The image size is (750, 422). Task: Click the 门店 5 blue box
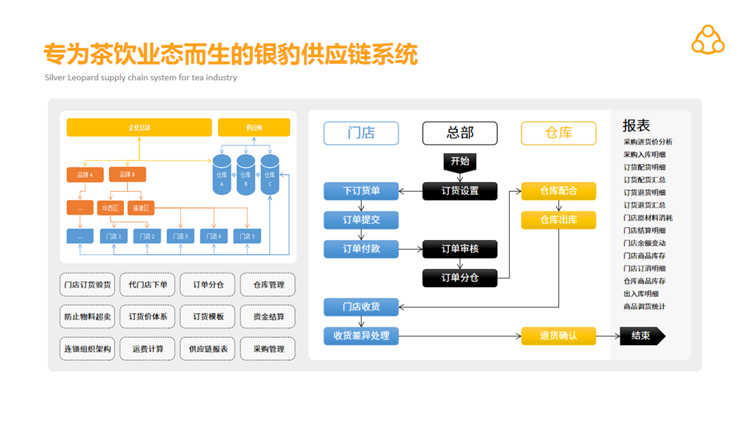click(x=247, y=236)
